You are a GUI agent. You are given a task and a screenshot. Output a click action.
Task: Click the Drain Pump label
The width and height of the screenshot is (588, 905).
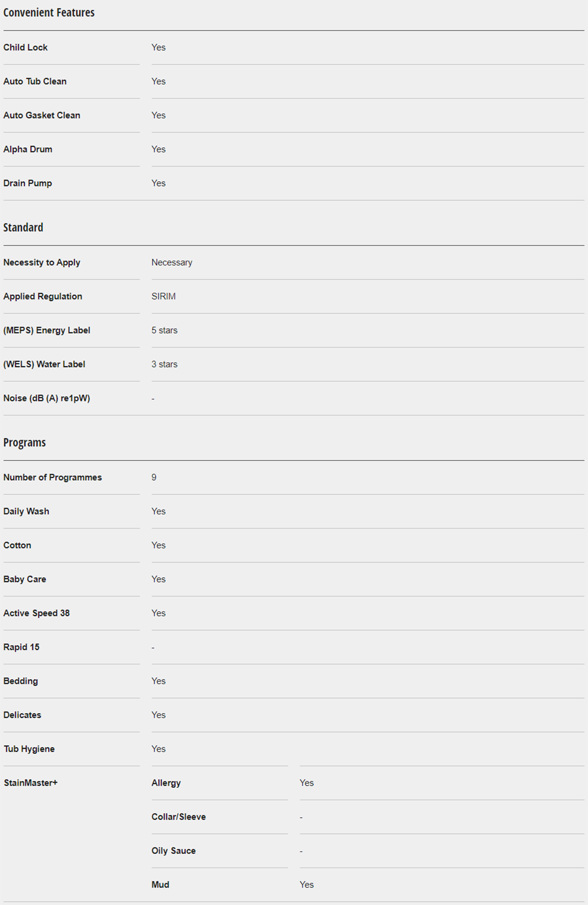point(28,184)
